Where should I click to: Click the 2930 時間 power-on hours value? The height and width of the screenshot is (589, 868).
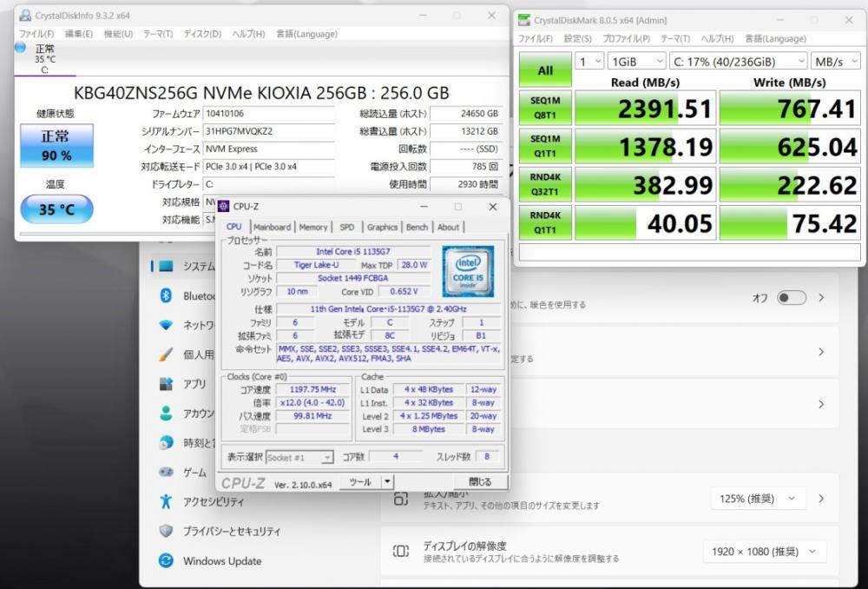pos(466,184)
